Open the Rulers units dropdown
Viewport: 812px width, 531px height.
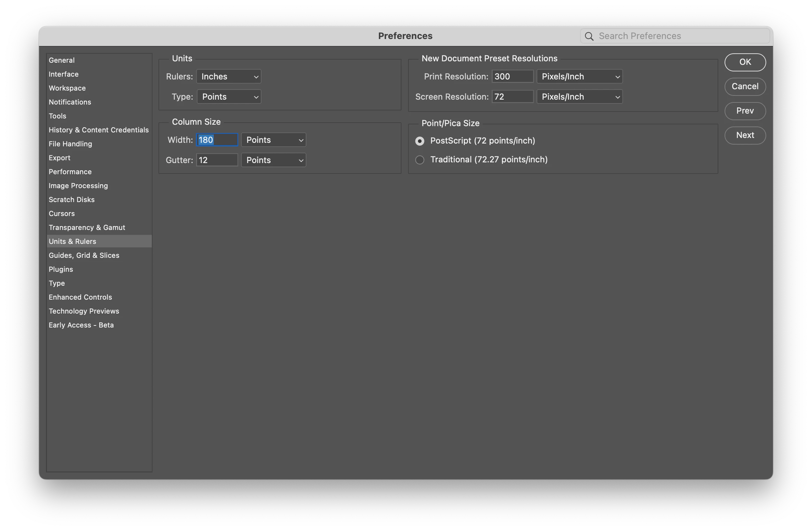pyautogui.click(x=229, y=77)
